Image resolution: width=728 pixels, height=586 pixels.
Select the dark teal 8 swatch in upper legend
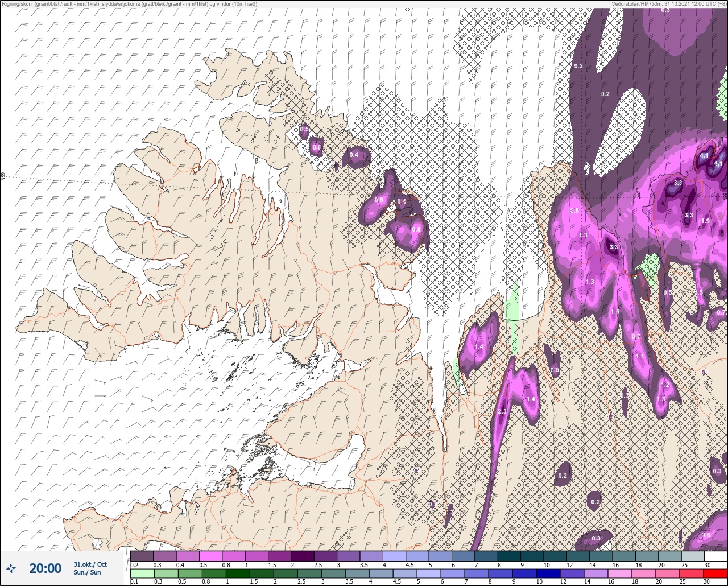pos(509,556)
